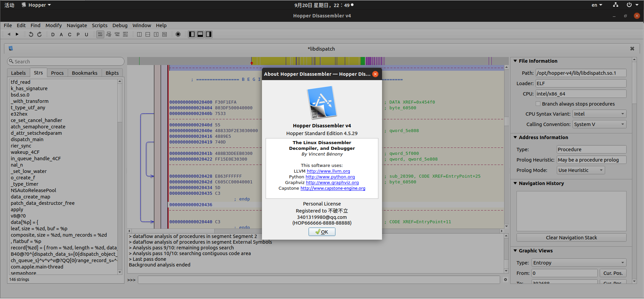This screenshot has height=299, width=644.
Task: Mark as undefined with the U button
Action: [87, 35]
